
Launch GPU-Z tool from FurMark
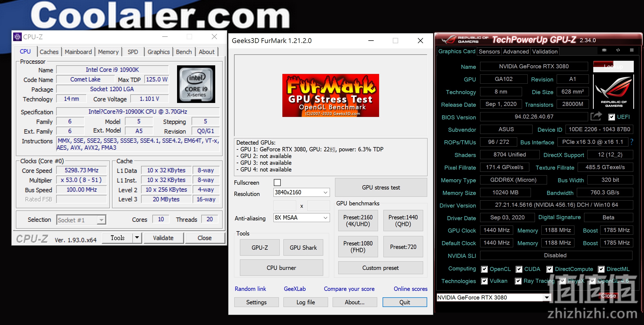point(260,248)
